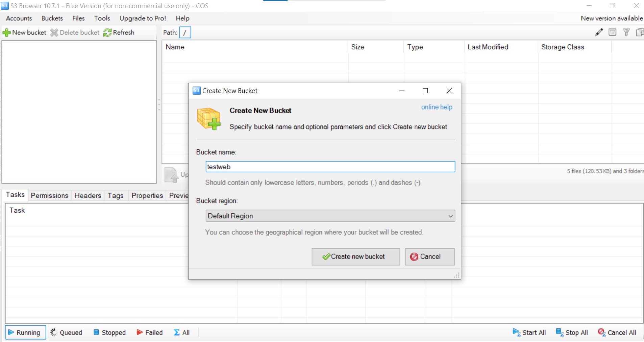
Task: Click the S3 Browser app icon in title bar
Action: (x=5, y=6)
